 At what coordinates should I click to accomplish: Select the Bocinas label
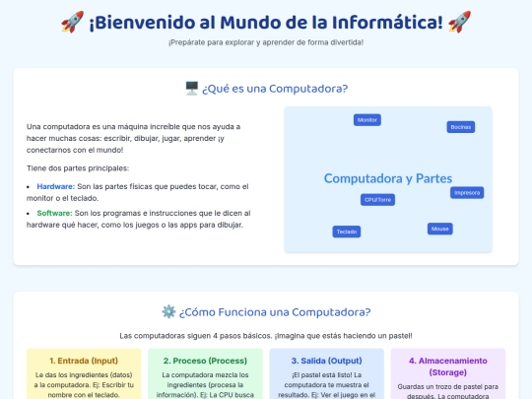461,127
